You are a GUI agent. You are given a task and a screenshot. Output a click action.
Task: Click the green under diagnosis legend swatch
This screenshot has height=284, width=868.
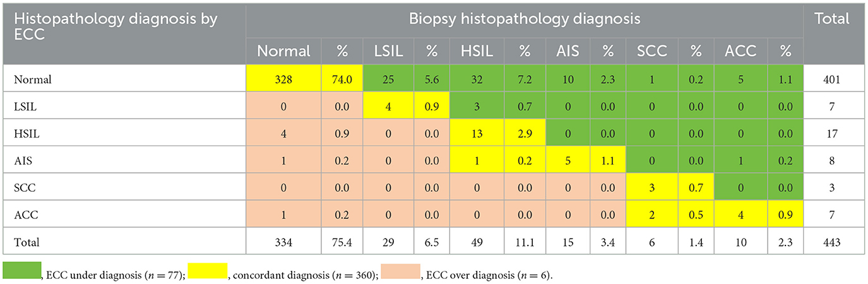22,269
